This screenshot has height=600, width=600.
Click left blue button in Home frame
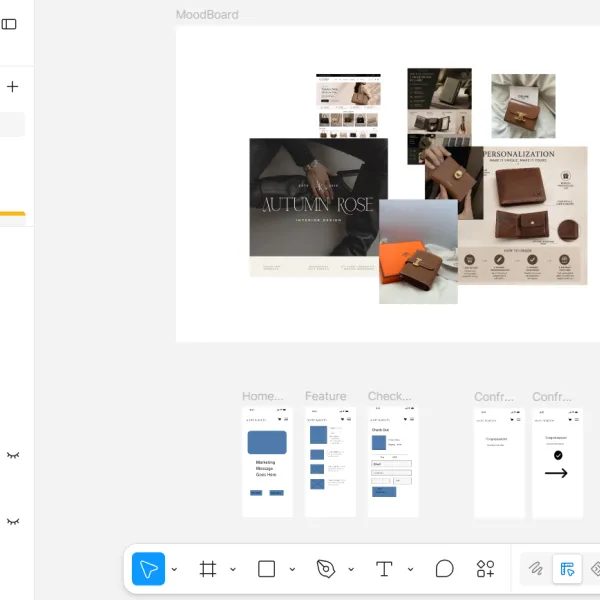(256, 493)
